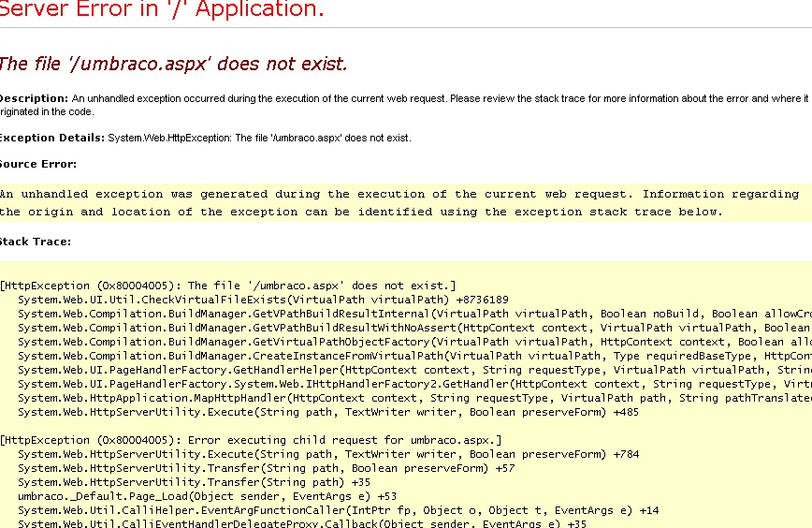
Task: Click the "Stack Trace:" label
Action: [x=36, y=242]
